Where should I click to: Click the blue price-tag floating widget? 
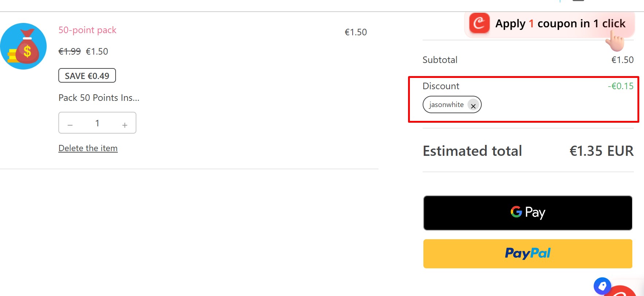point(602,286)
